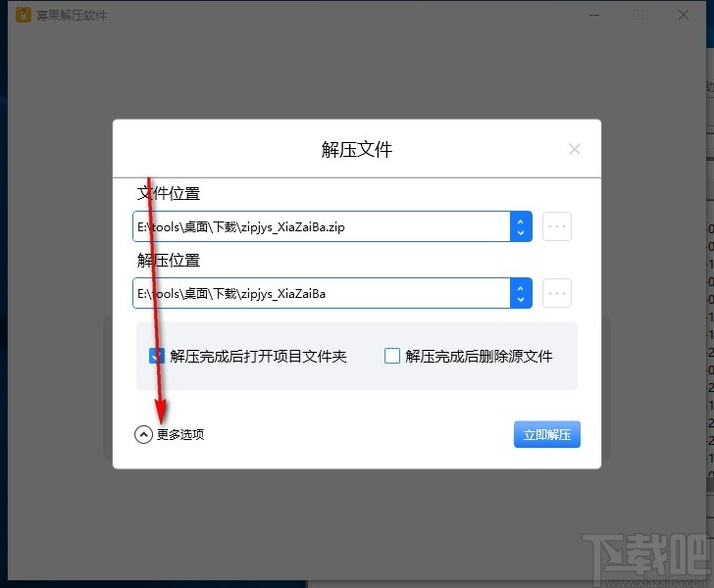Screen dimensions: 714x588
Task: Click the app logo icon in title bar
Action: click(24, 15)
